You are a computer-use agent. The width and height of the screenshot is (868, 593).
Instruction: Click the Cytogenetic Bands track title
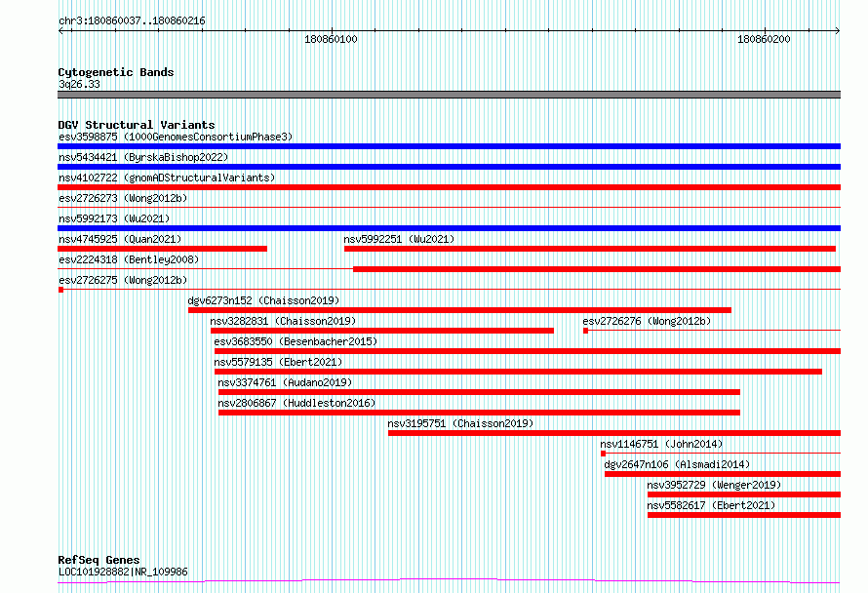(116, 72)
